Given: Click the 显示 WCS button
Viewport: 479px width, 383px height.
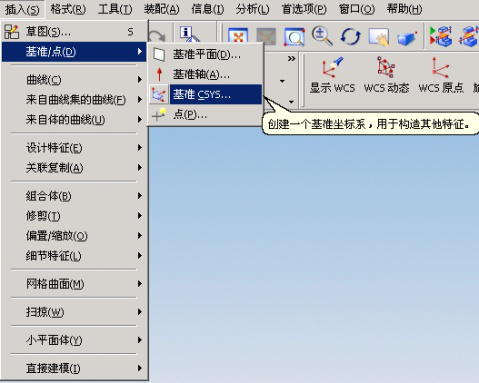Looking at the screenshot, I should tap(332, 75).
